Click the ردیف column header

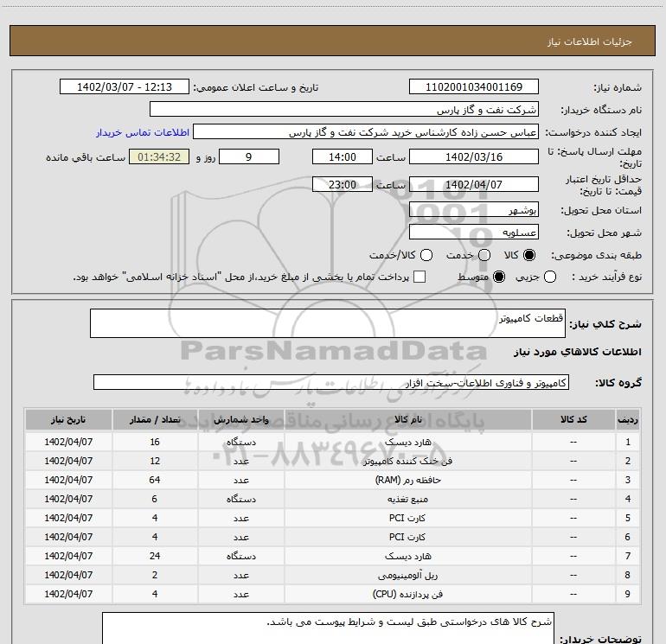pos(628,419)
